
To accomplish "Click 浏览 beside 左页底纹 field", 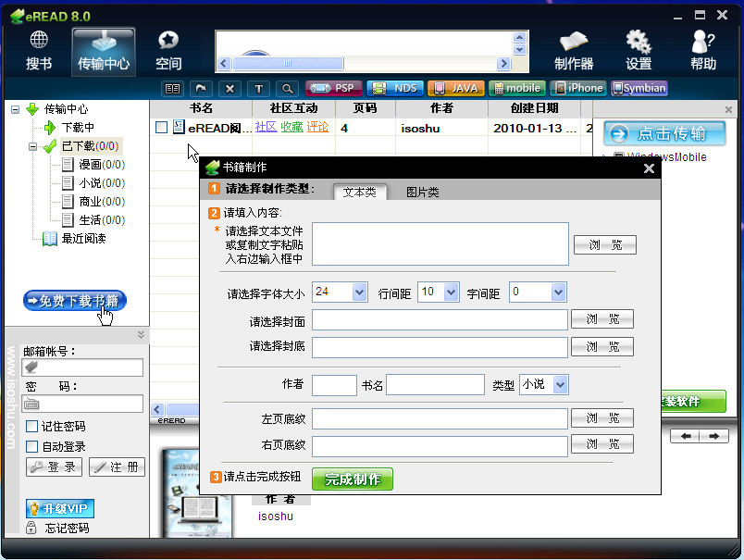I will click(x=602, y=418).
